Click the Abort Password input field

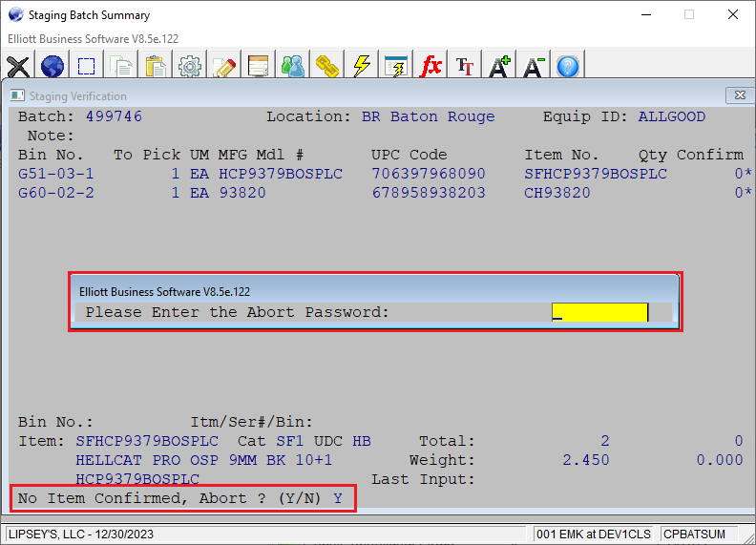pyautogui.click(x=599, y=312)
